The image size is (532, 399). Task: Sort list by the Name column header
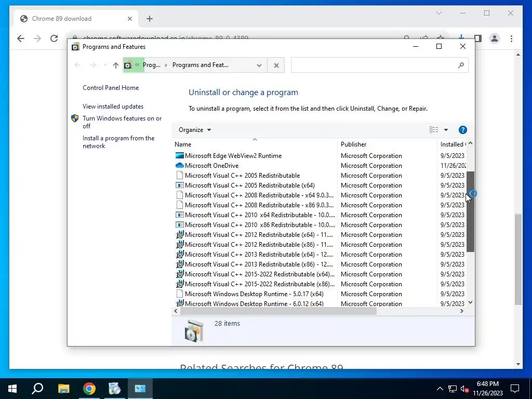tap(255, 144)
